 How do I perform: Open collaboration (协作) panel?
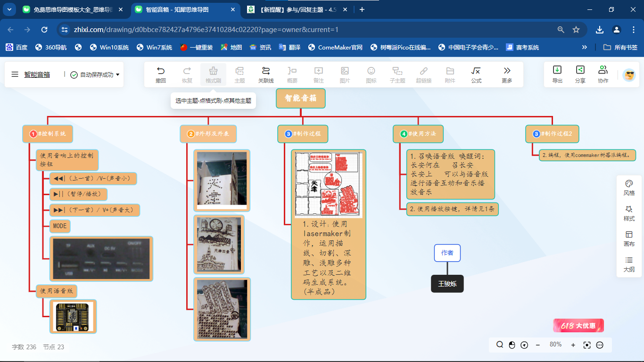tap(603, 74)
